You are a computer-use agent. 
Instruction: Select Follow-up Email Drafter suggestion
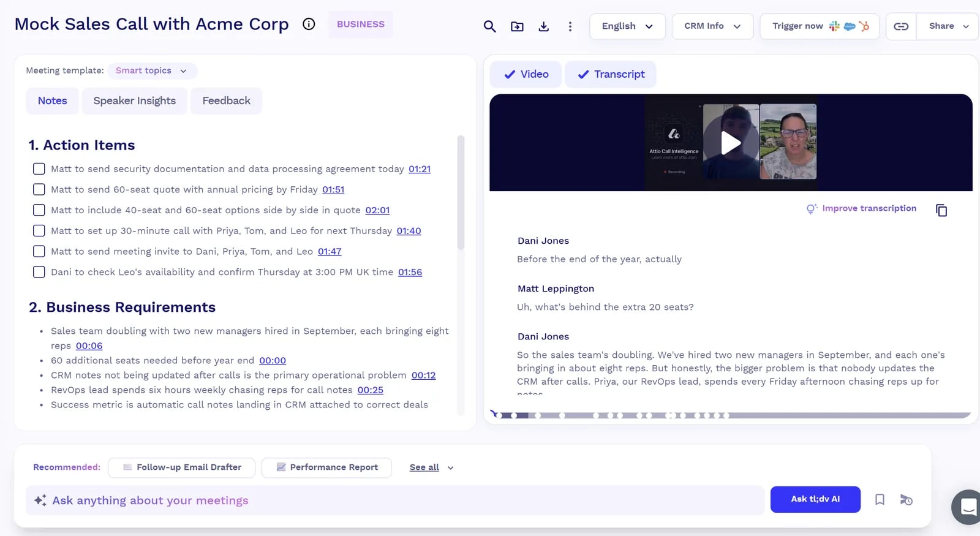point(182,467)
